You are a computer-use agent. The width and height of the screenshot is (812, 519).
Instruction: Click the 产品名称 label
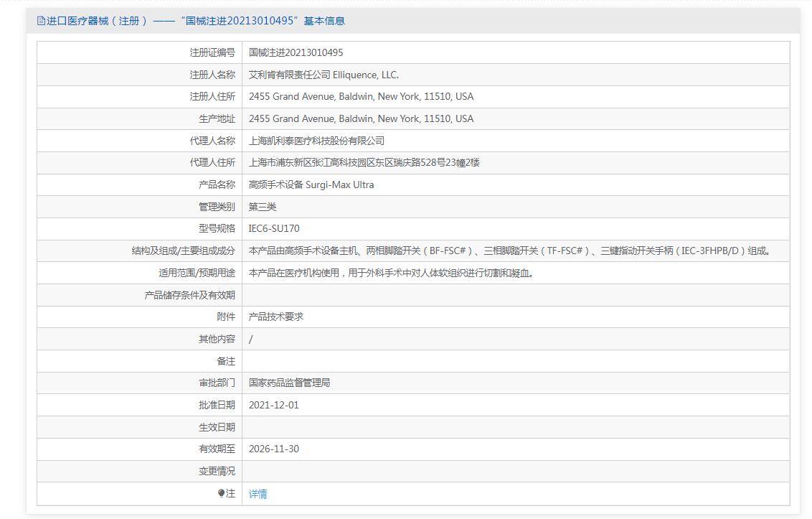click(217, 184)
